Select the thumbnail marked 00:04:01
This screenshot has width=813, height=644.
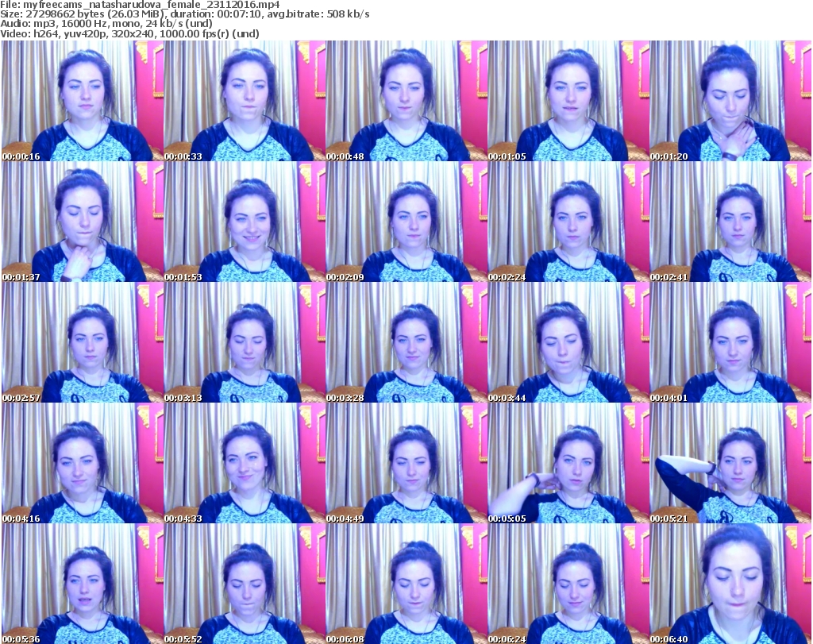click(730, 343)
